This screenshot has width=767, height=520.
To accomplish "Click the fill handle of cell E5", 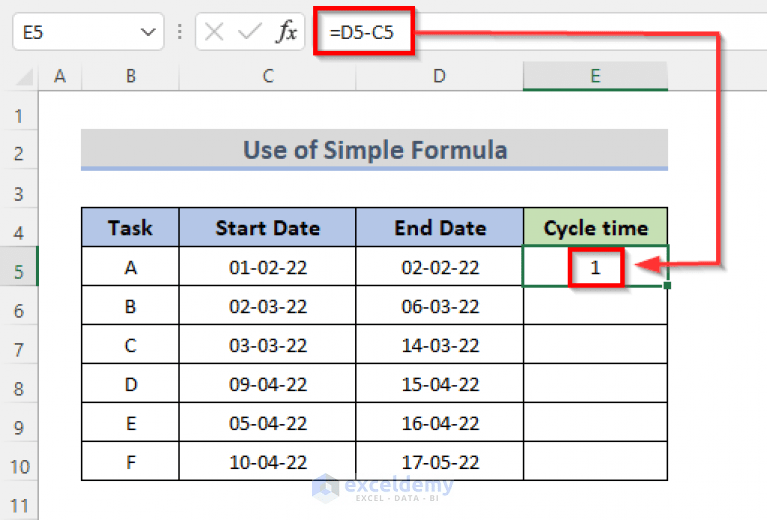I will click(668, 285).
